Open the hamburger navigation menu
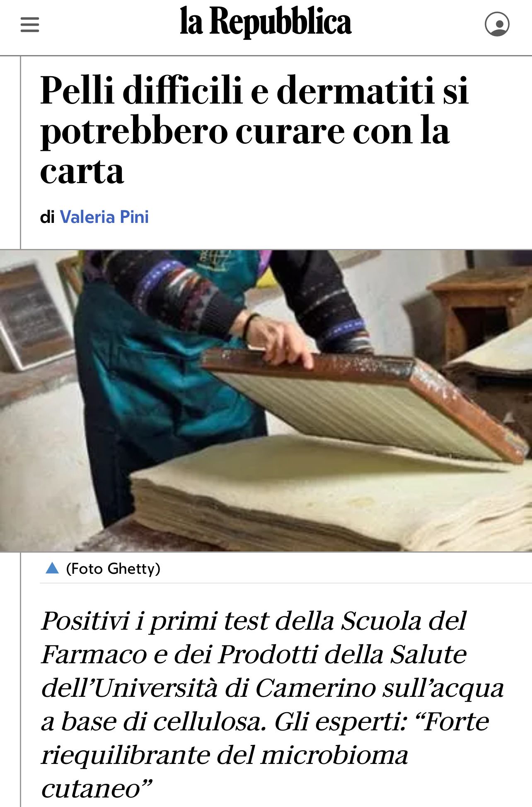 (x=30, y=24)
